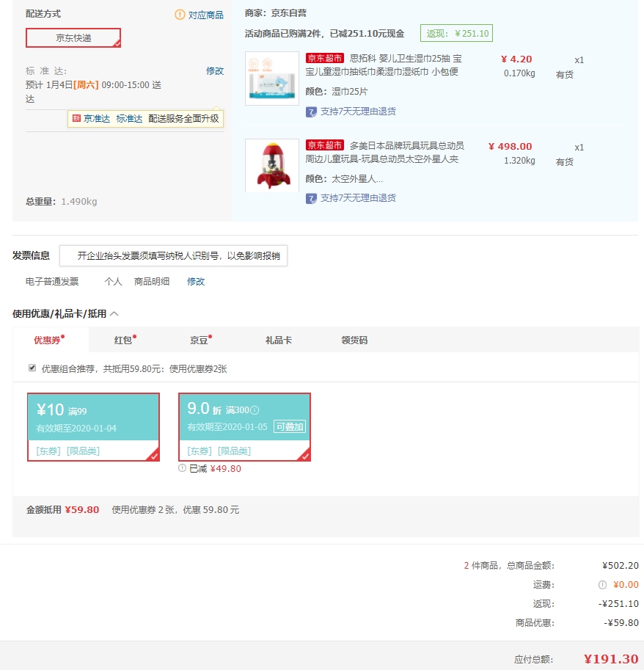This screenshot has height=670, width=644.
Task: Click info icon beside 已减 ¥49.80
Action: (183, 468)
